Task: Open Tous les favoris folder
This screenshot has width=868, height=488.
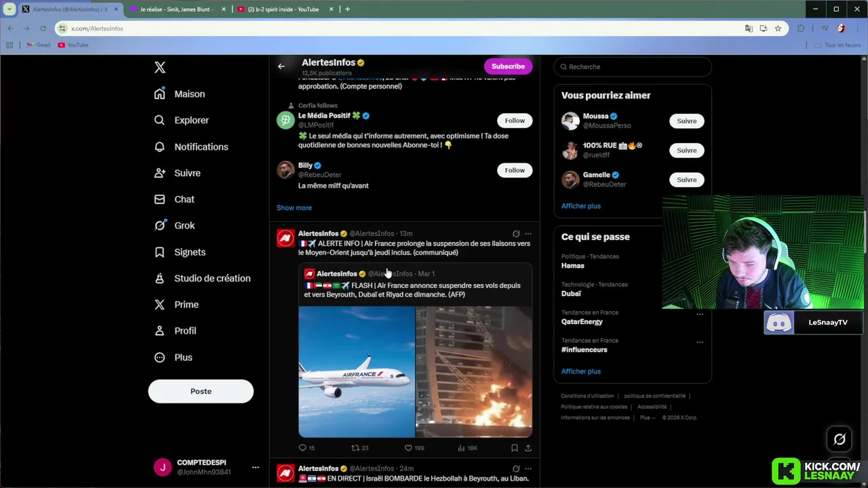Action: [x=838, y=45]
